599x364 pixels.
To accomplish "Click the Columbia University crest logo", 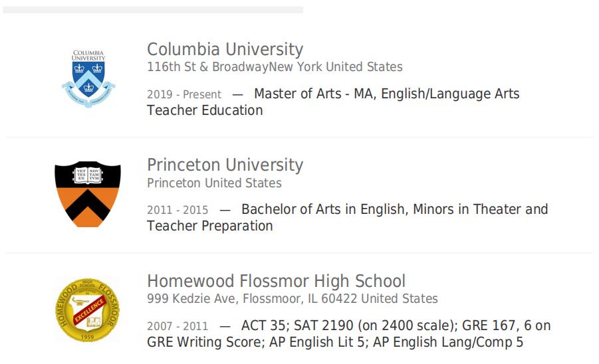I will point(88,78).
